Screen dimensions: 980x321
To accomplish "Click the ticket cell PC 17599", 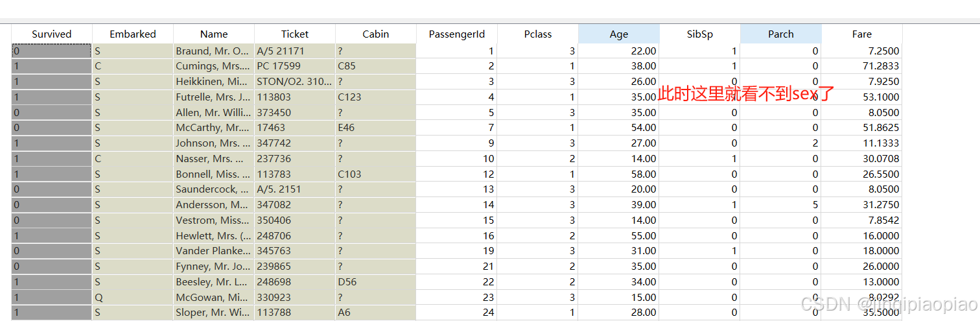I will [294, 66].
